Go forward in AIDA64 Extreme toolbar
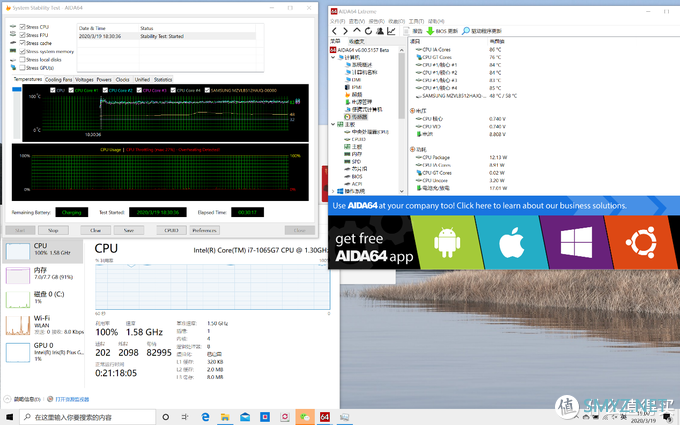680x425 pixels. 345,31
